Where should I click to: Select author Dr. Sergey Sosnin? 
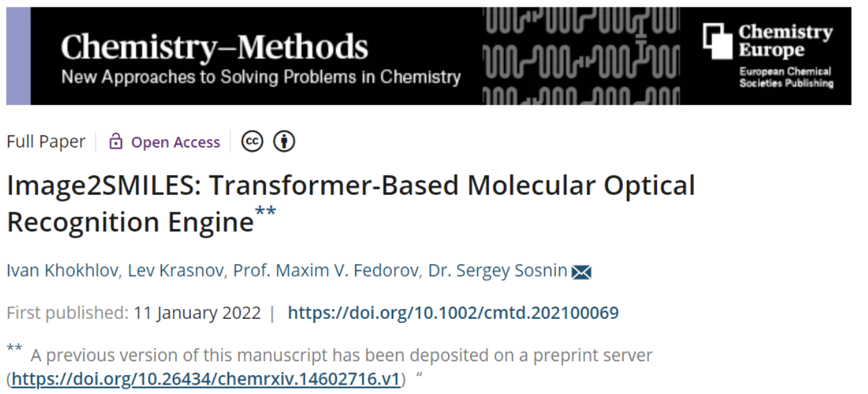pos(476,271)
